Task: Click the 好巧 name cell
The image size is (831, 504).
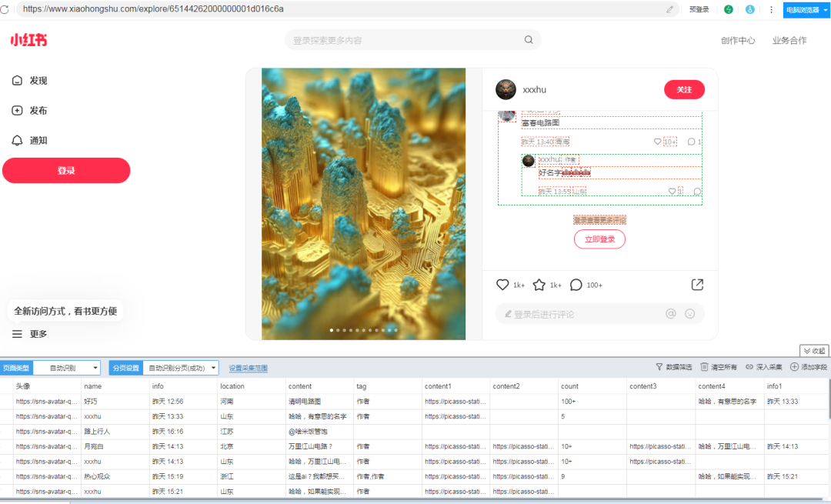Action: [x=115, y=401]
